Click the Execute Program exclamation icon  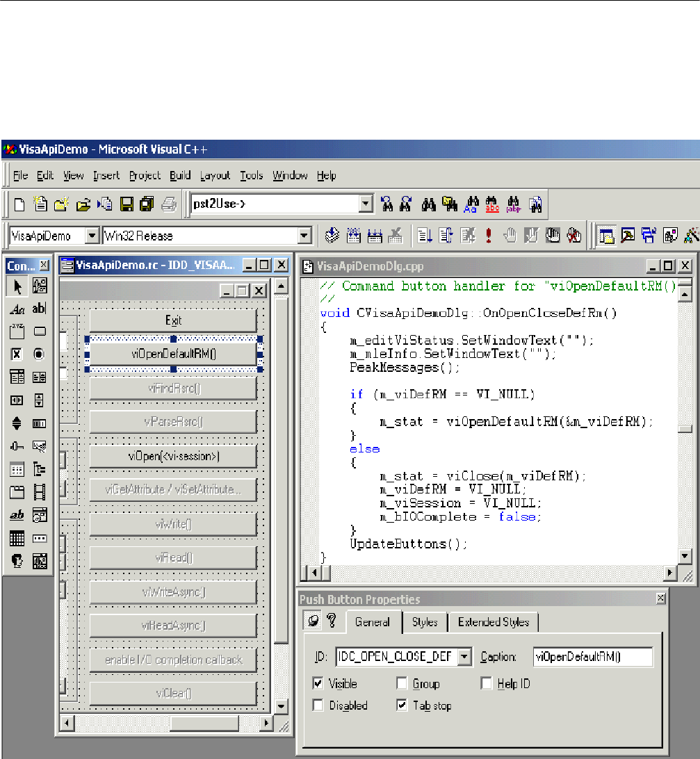[489, 236]
